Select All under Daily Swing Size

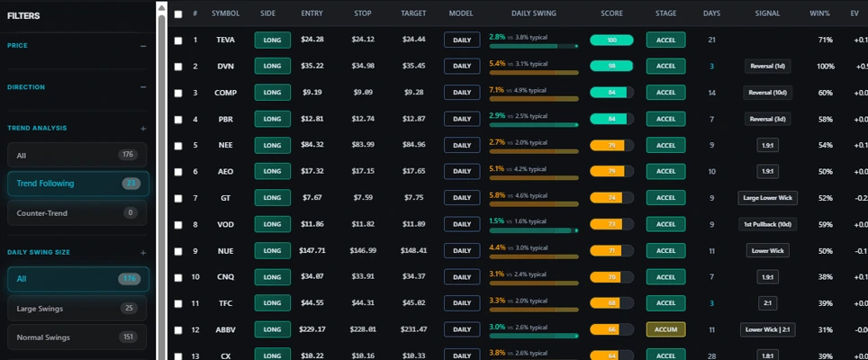78,279
